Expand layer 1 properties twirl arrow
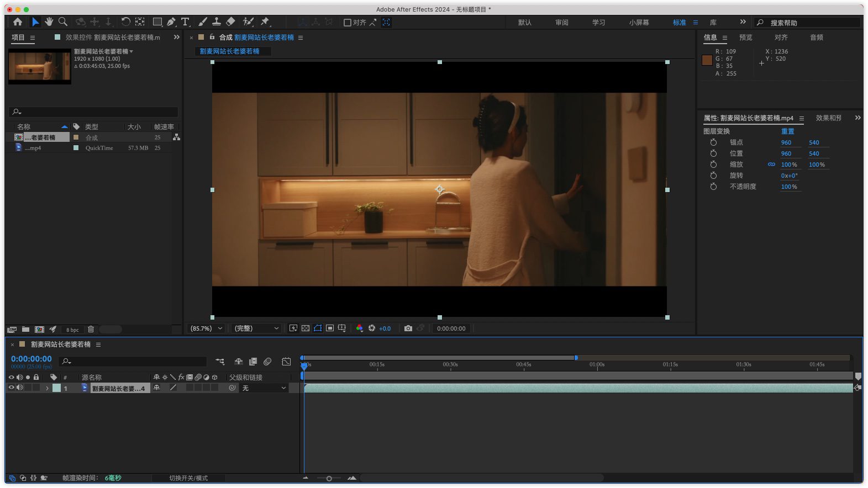Image resolution: width=868 pixels, height=488 pixels. (47, 388)
